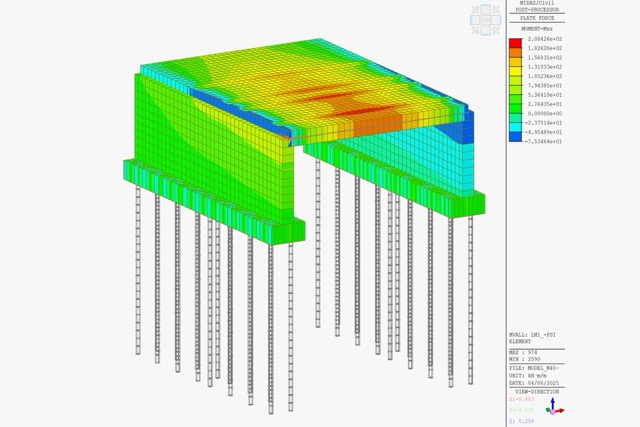
Task: Click the legend value 2.08426e+02
Action: [544, 39]
